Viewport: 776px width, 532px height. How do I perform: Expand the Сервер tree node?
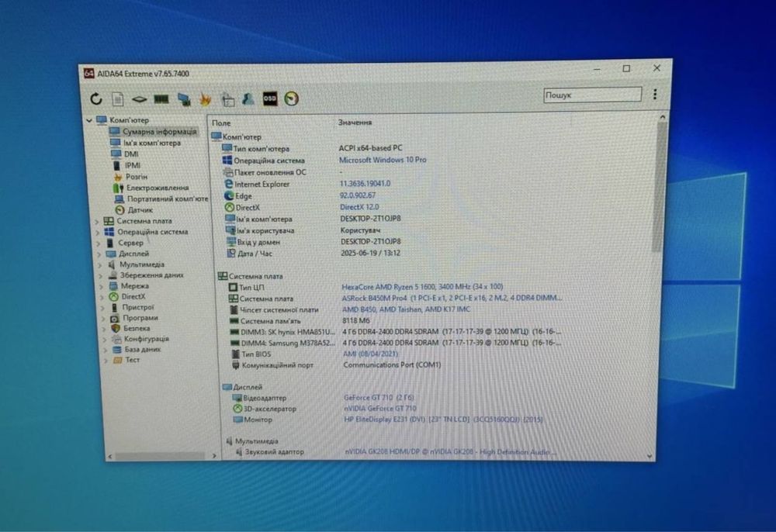coord(98,244)
